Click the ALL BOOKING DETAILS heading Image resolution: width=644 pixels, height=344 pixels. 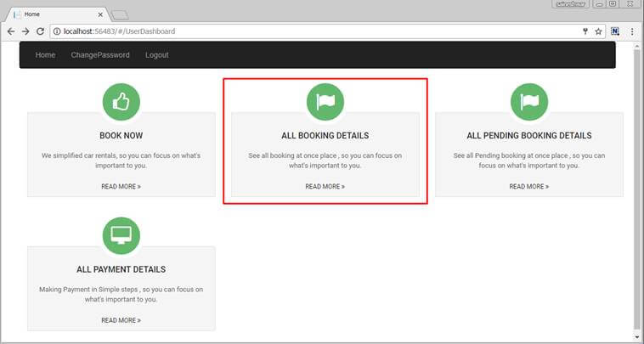pos(325,135)
